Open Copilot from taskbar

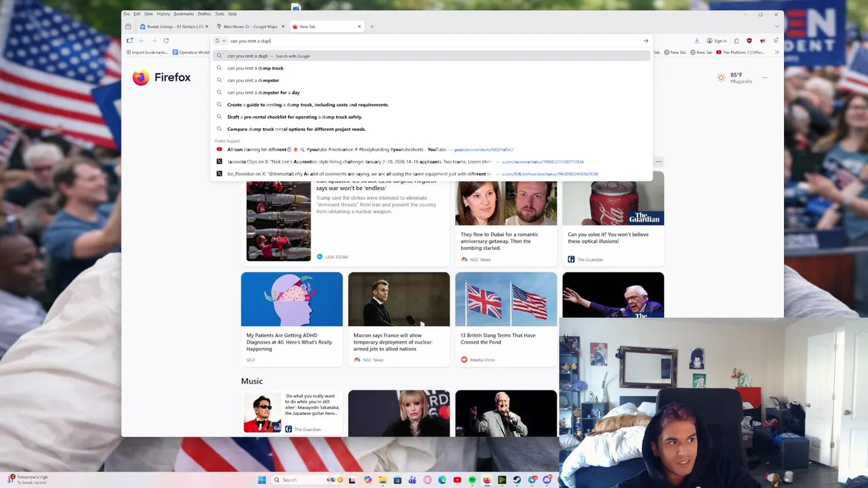point(368,480)
